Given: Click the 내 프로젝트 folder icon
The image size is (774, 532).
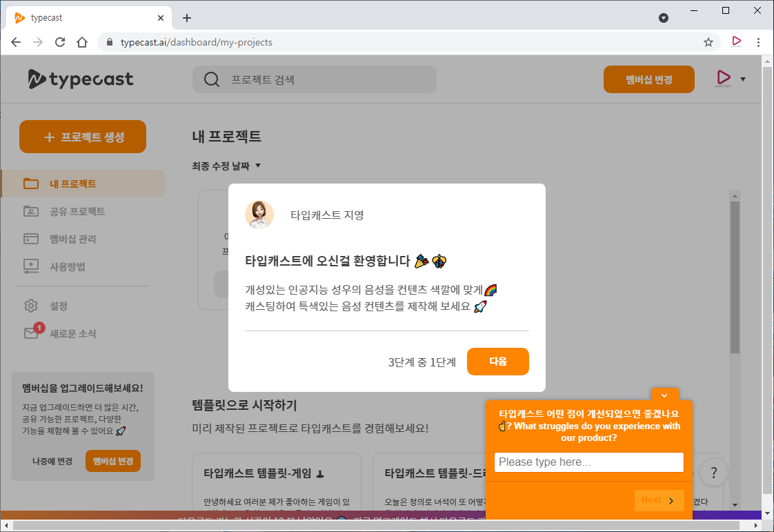Looking at the screenshot, I should click(x=31, y=184).
